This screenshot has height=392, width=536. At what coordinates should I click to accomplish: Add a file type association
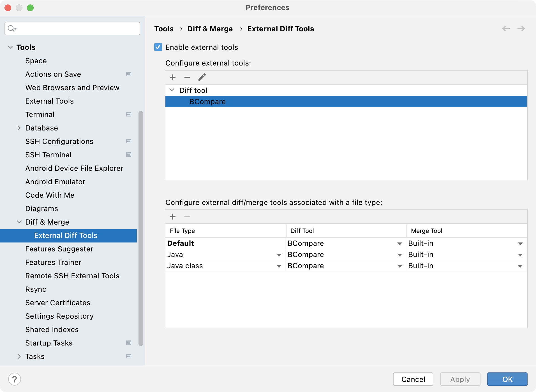coord(173,216)
